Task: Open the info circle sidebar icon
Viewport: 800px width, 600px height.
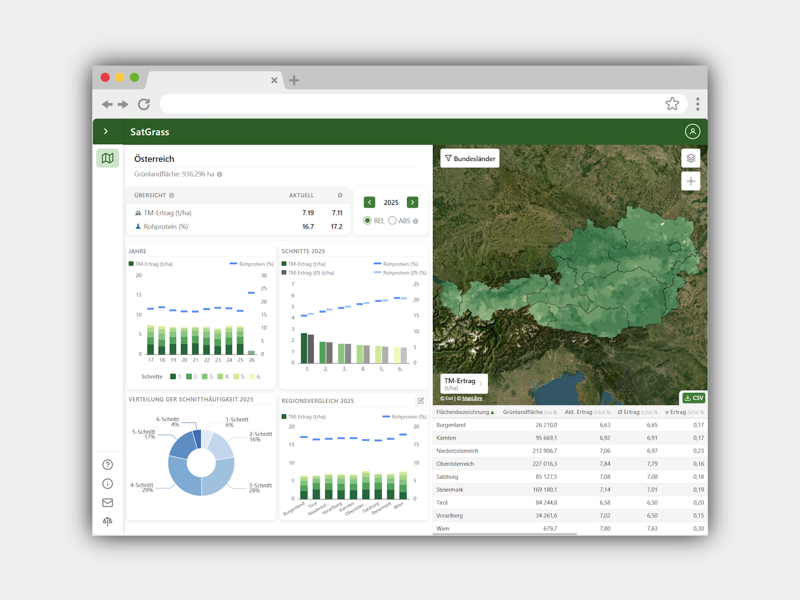Action: click(x=107, y=483)
